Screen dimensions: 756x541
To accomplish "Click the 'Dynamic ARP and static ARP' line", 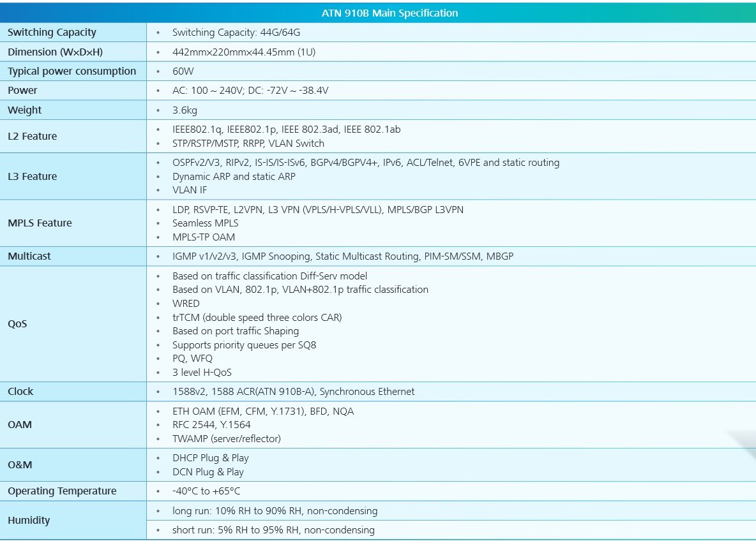I will (x=234, y=177).
